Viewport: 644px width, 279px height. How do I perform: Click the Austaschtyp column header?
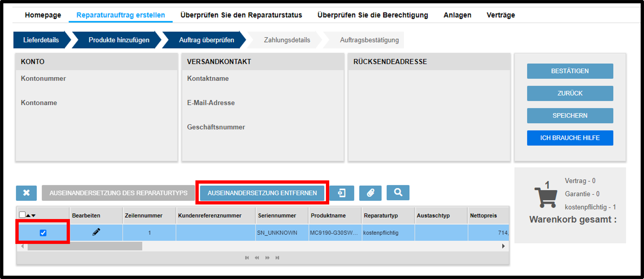click(441, 215)
